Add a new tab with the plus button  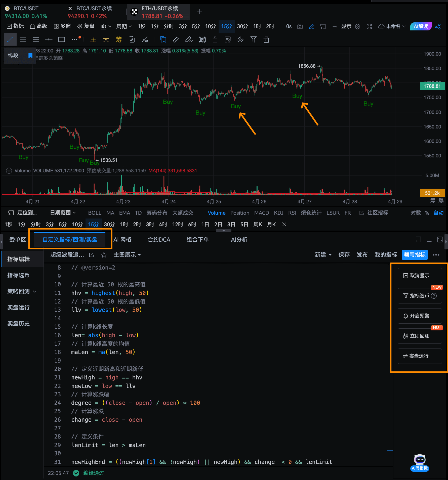click(x=199, y=12)
